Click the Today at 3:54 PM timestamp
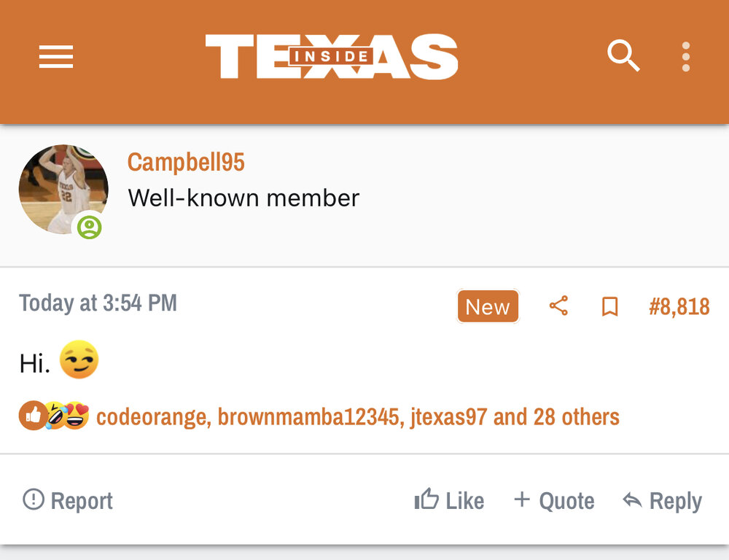This screenshot has height=560, width=729. click(98, 303)
